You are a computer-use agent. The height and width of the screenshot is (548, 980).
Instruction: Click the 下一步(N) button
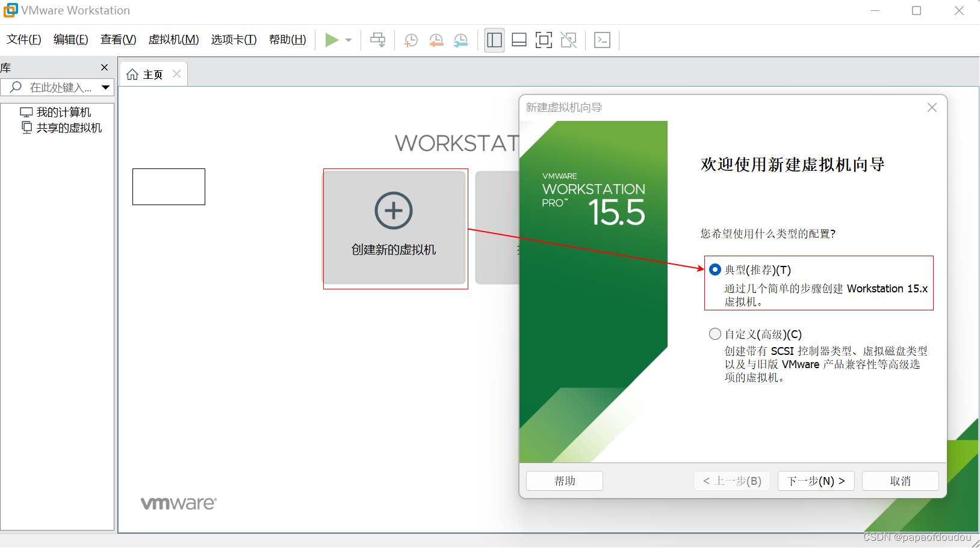pyautogui.click(x=816, y=481)
